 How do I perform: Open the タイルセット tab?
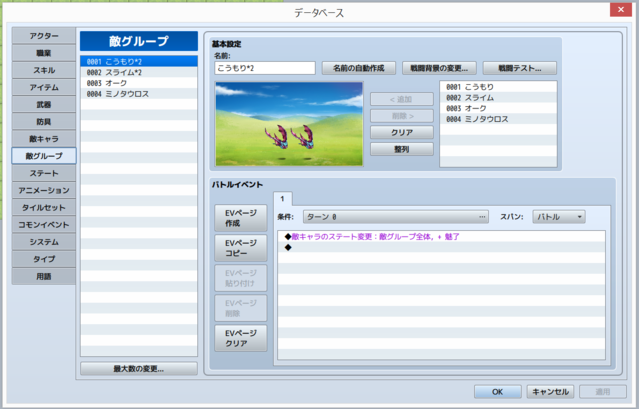pyautogui.click(x=44, y=207)
